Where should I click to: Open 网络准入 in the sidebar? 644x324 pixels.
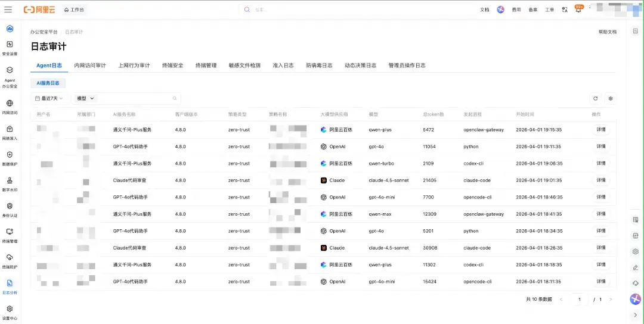[x=10, y=133]
